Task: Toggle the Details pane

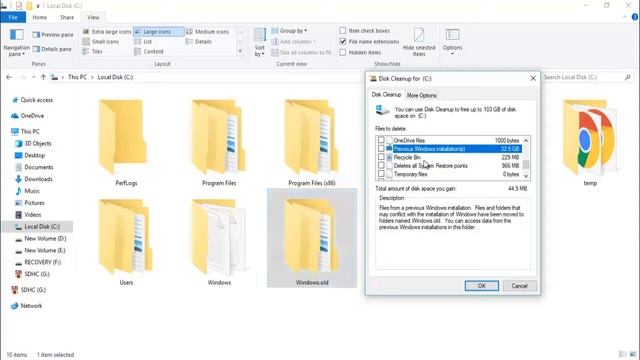Action: click(52, 49)
